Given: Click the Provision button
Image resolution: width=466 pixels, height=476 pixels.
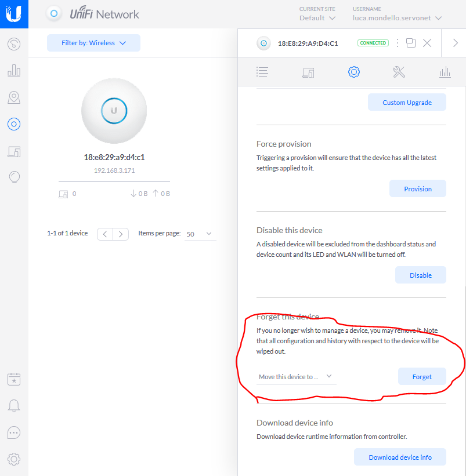Looking at the screenshot, I should tap(418, 189).
